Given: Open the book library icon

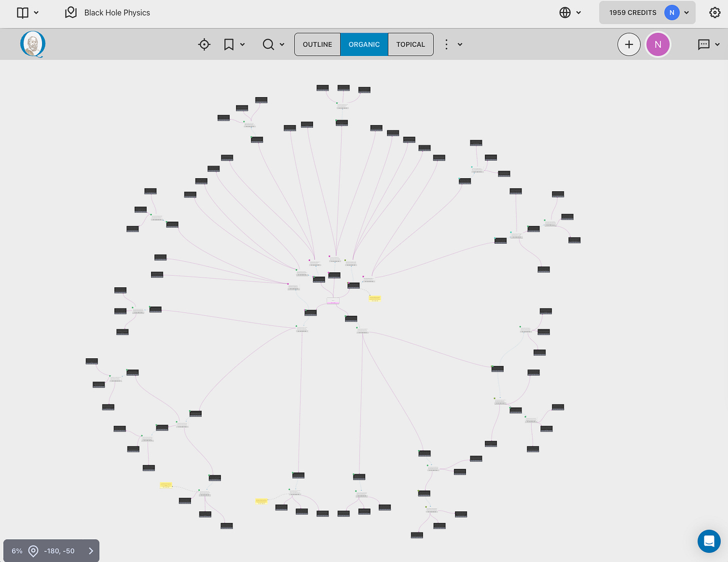Looking at the screenshot, I should point(22,13).
